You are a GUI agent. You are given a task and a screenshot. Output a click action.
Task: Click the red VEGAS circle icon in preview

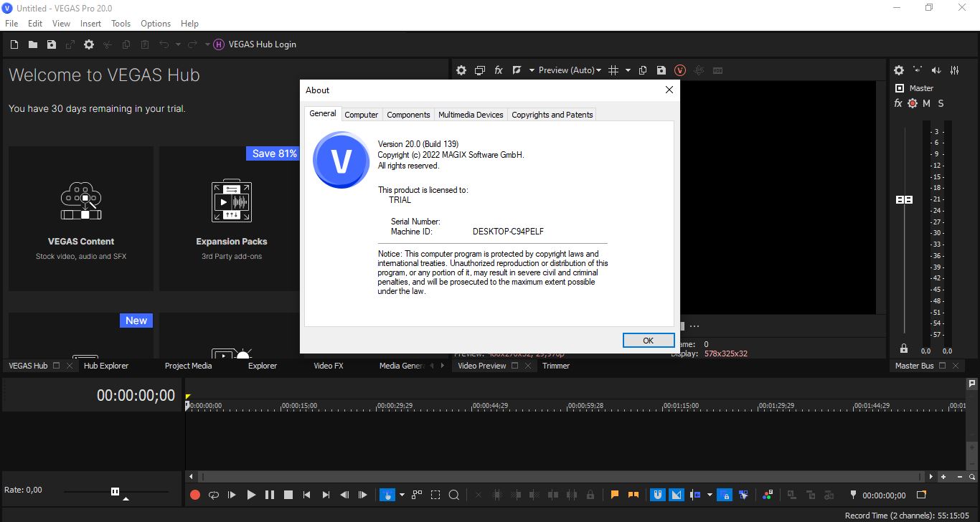tap(680, 70)
